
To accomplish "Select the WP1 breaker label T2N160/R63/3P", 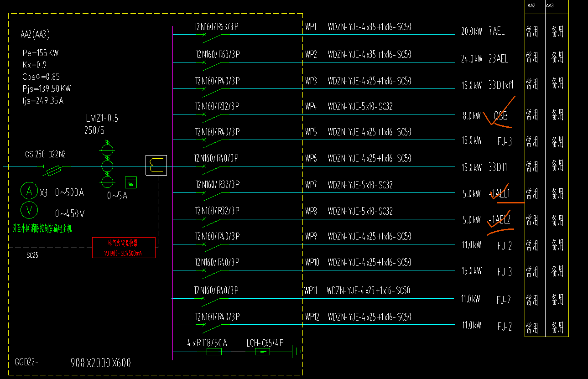I will 216,27.
